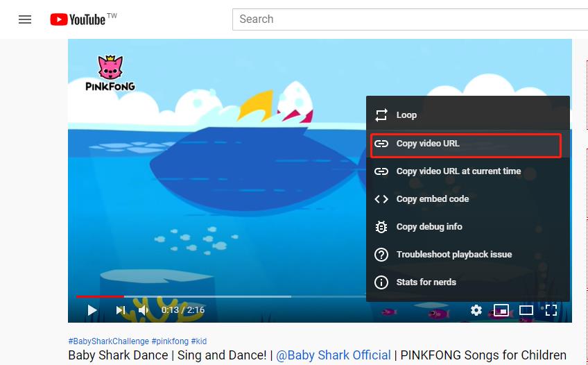Enter full screen mode

551,310
